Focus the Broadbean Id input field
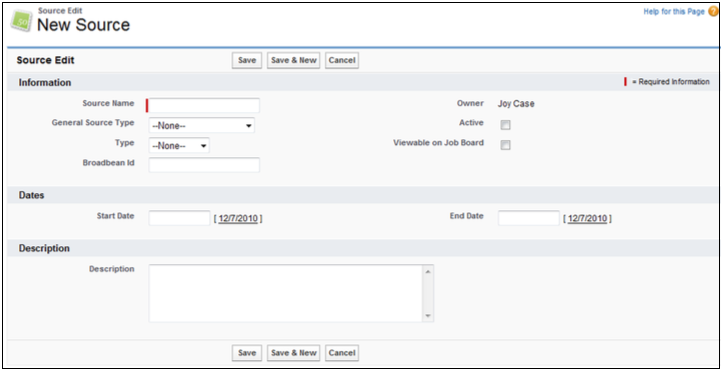This screenshot has height=372, width=722. (204, 165)
